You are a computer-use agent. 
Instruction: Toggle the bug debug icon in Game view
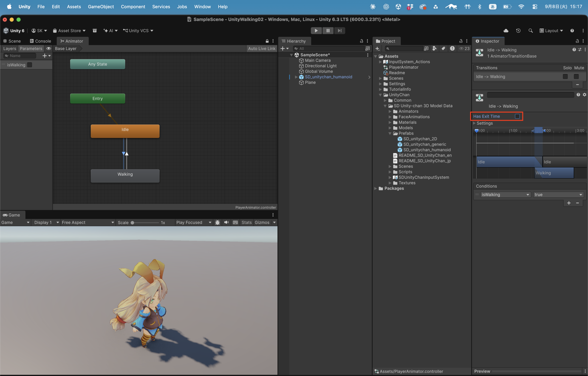[x=217, y=222]
